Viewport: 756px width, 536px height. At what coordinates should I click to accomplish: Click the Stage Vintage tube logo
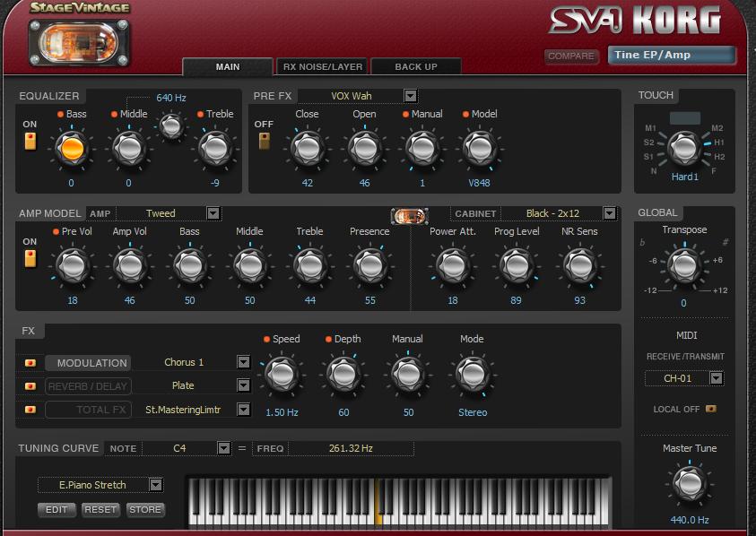[x=79, y=43]
